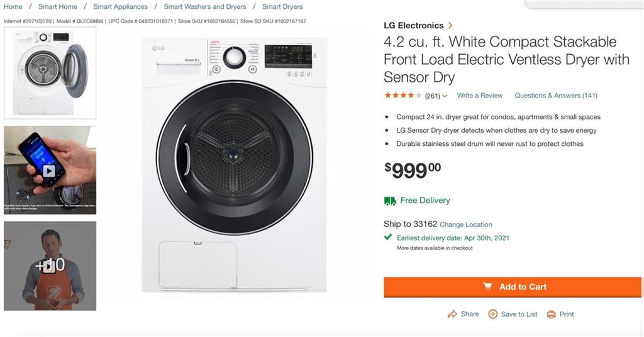This screenshot has width=644, height=337.
Task: Click the Print printer icon
Action: click(x=551, y=314)
